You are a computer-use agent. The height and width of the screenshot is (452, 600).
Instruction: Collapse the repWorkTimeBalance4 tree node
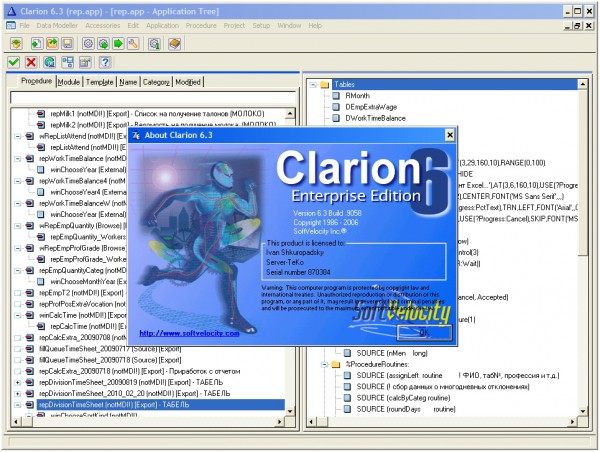click(x=18, y=181)
